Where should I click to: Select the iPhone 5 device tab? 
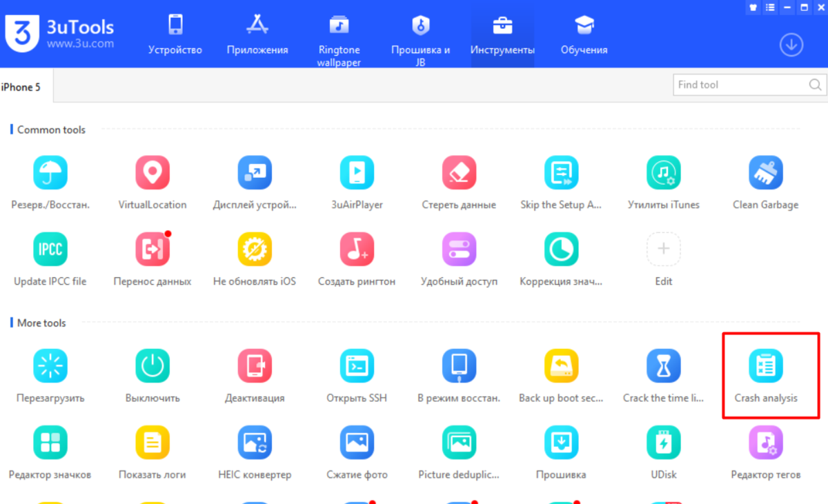point(26,87)
